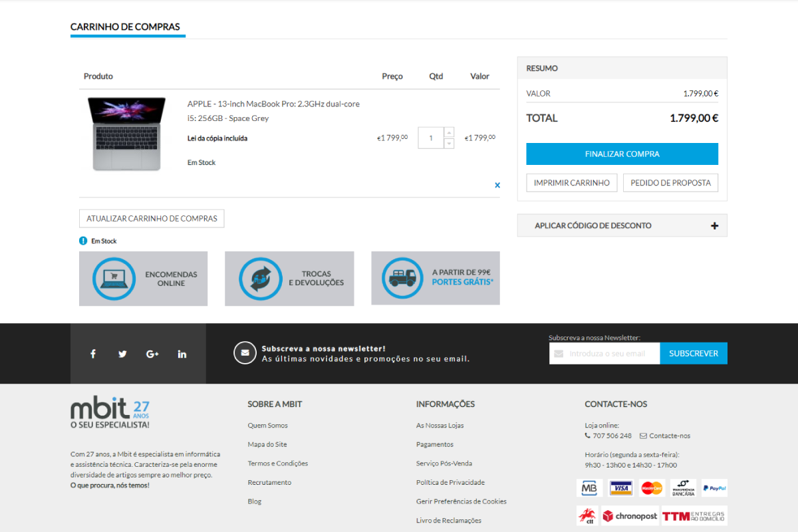Click the Trocas e Devoluções arrows icon
Image resolution: width=798 pixels, height=532 pixels.
260,278
